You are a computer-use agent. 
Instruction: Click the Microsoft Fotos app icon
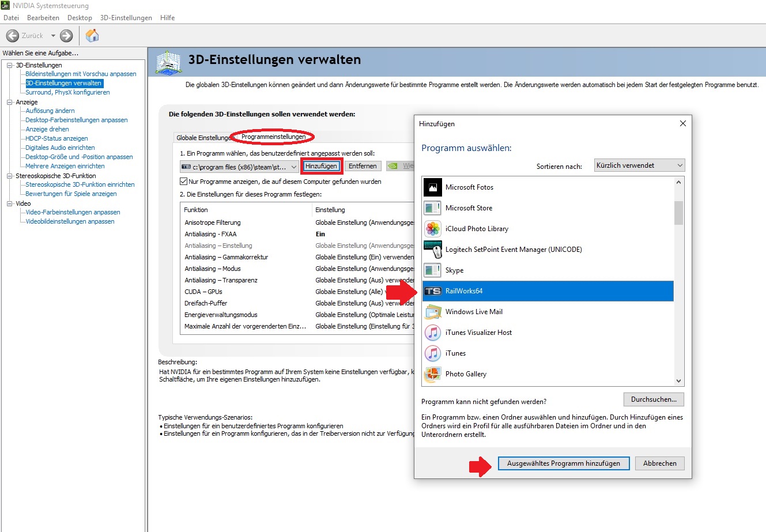point(432,187)
